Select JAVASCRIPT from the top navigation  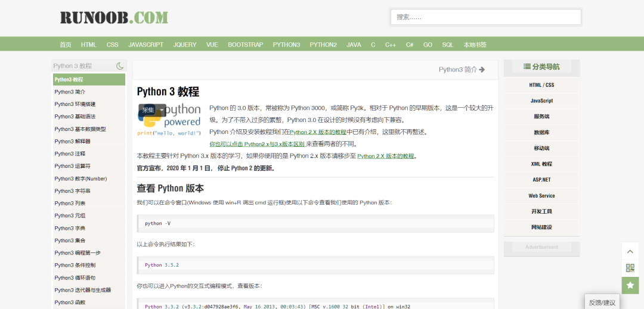145,45
